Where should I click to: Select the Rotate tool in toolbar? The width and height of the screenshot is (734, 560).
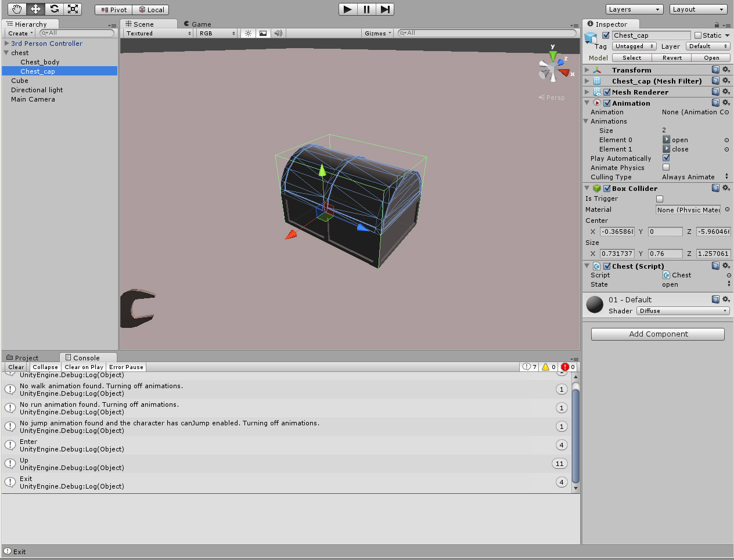tap(54, 9)
